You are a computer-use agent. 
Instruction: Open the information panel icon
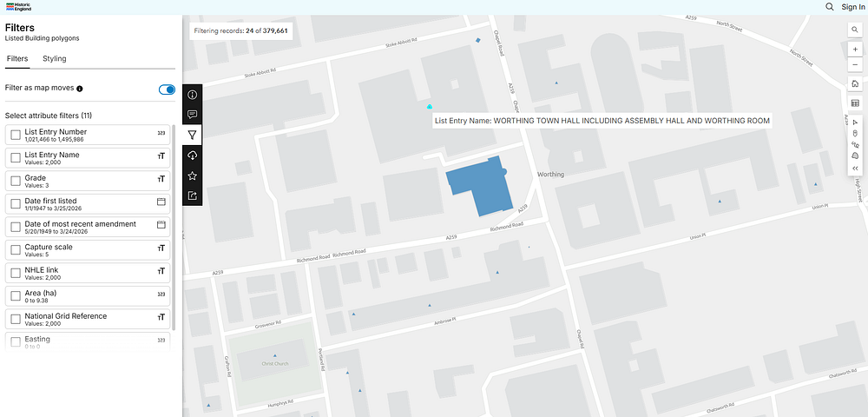click(193, 95)
